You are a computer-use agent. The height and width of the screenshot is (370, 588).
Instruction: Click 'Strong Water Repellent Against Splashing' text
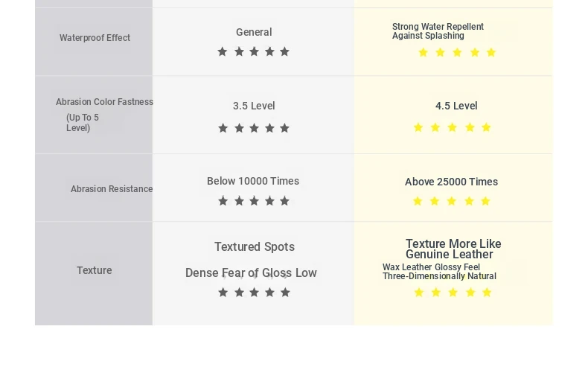point(438,31)
